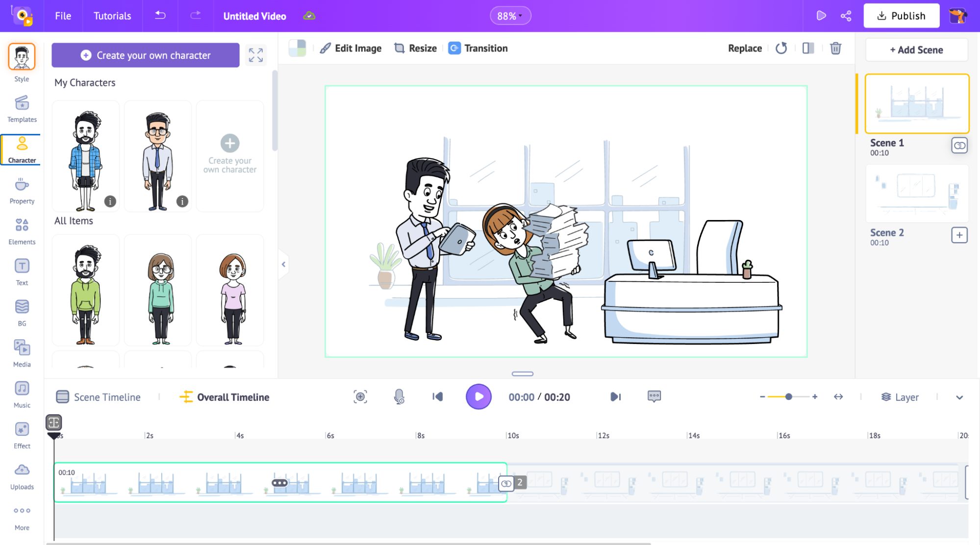The width and height of the screenshot is (980, 545).
Task: Select the green hoodie bearded character
Action: tap(86, 290)
